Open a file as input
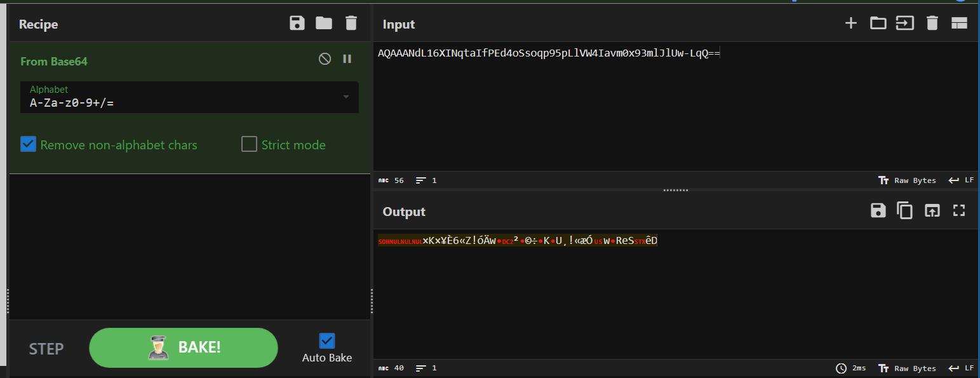 (x=904, y=24)
